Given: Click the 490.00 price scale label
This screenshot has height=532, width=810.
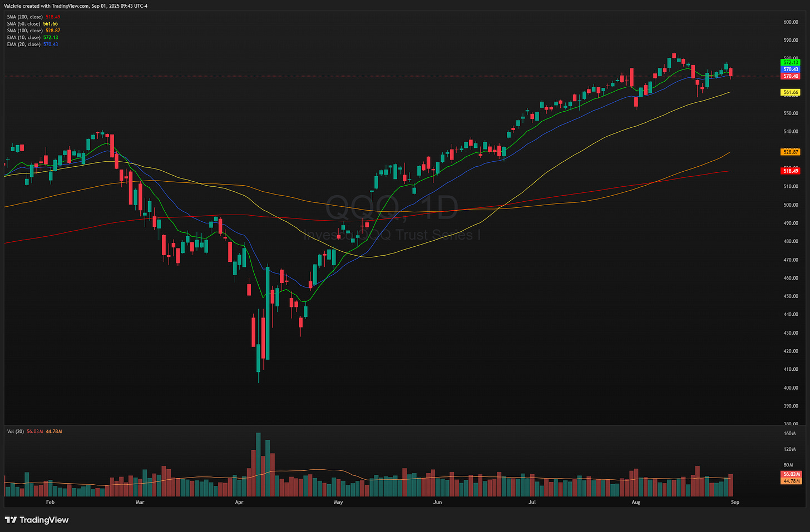Looking at the screenshot, I should [791, 223].
